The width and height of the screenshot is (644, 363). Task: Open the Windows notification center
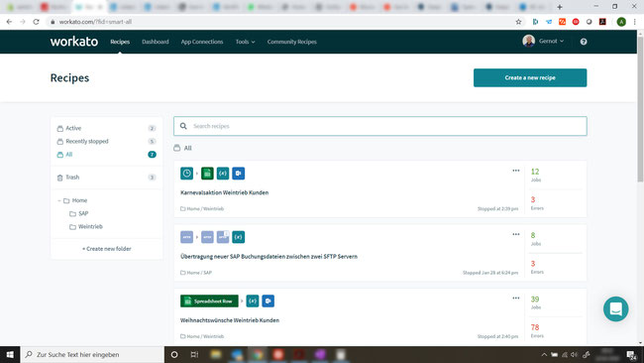tap(632, 354)
